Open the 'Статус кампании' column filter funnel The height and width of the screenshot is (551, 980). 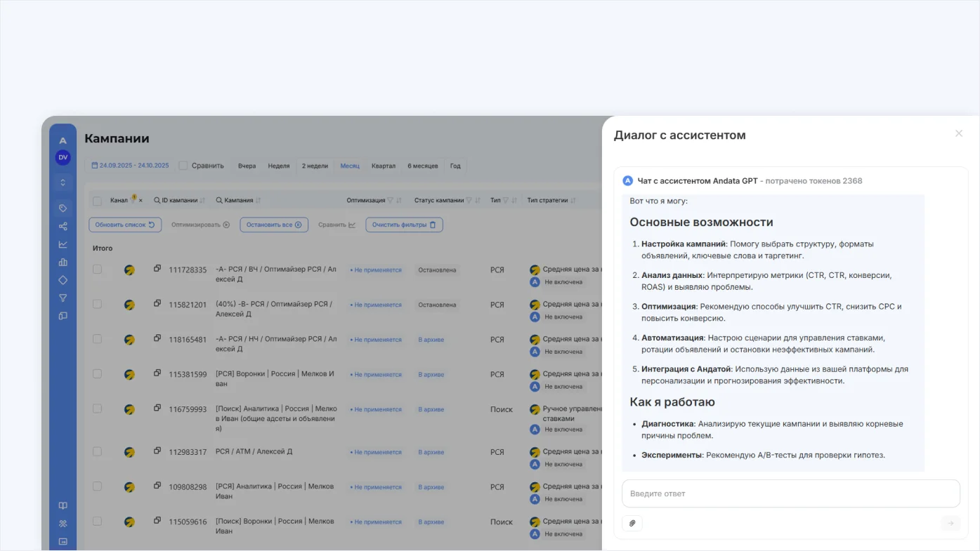[469, 201]
